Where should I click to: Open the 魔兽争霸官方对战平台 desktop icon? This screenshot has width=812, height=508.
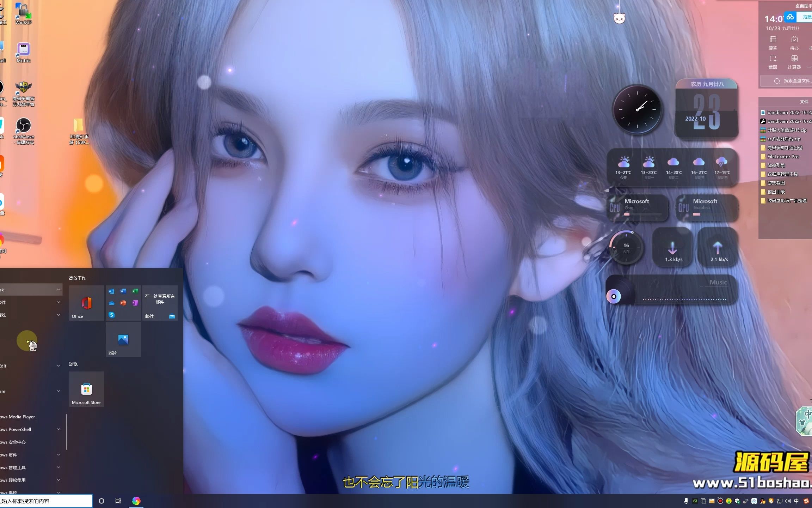pyautogui.click(x=23, y=93)
